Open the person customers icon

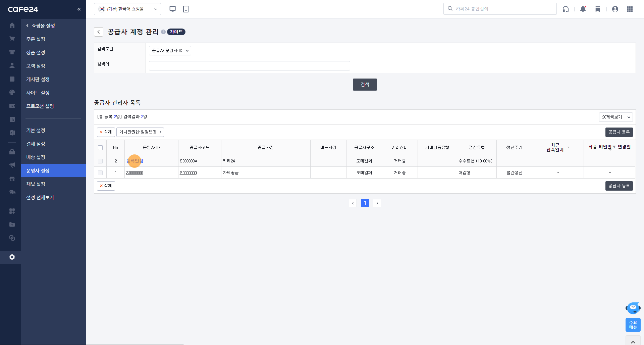(12, 65)
